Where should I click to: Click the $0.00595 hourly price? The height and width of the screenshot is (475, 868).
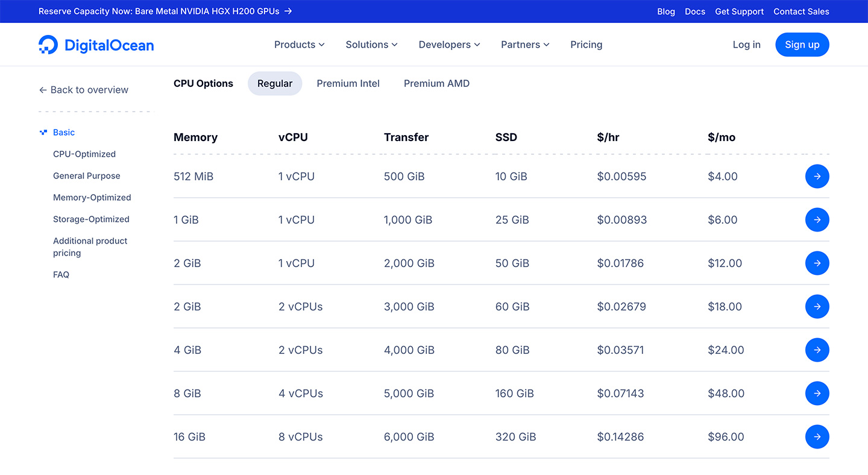(x=621, y=177)
